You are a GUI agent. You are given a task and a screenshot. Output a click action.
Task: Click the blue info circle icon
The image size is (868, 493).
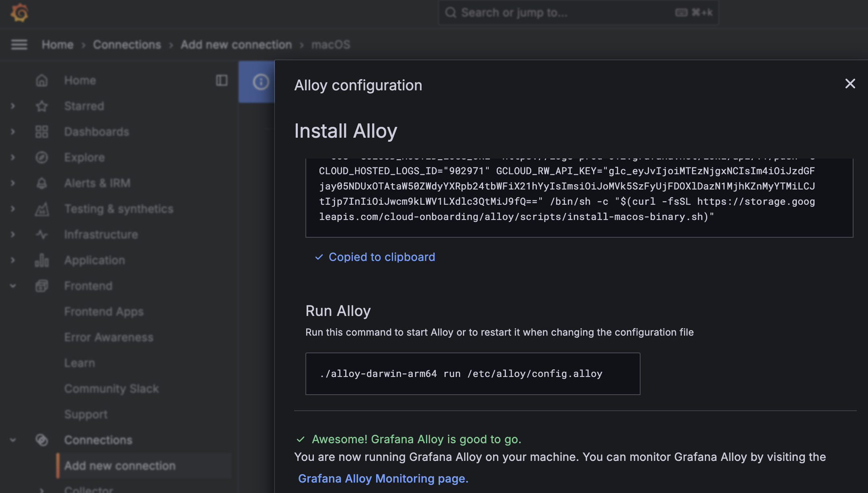[260, 82]
